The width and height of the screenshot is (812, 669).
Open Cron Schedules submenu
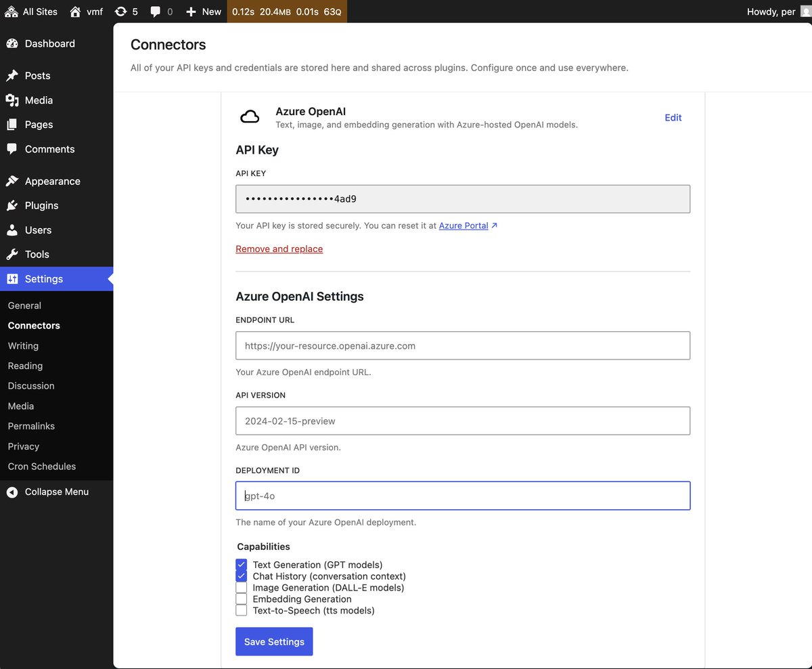pyautogui.click(x=42, y=467)
